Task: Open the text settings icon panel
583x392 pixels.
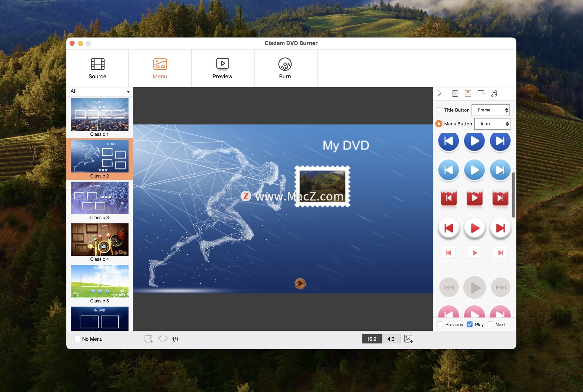Action: [481, 94]
